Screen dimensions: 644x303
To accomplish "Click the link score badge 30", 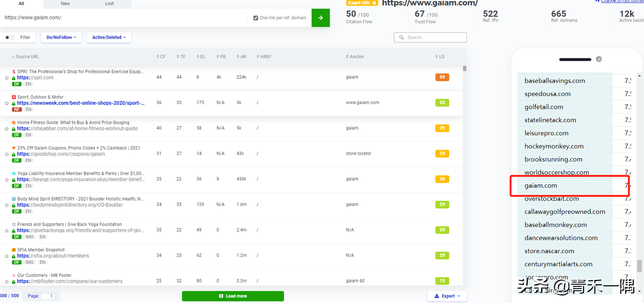I will coord(442,179).
